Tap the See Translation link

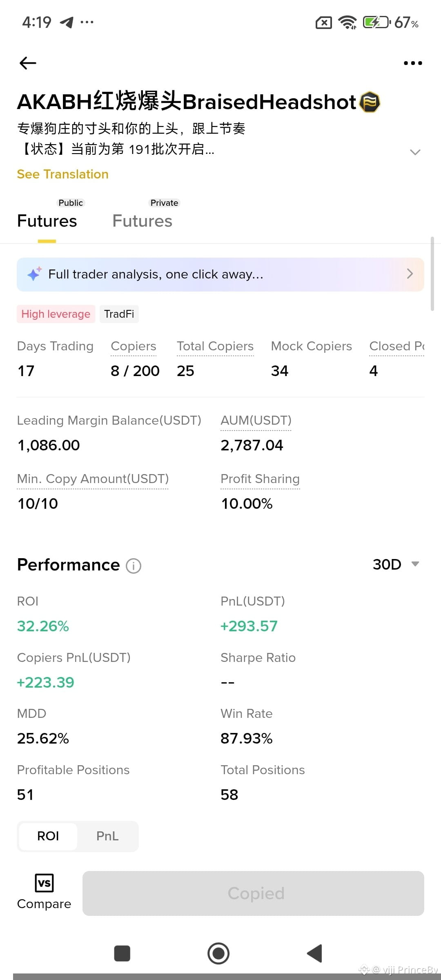pyautogui.click(x=62, y=174)
